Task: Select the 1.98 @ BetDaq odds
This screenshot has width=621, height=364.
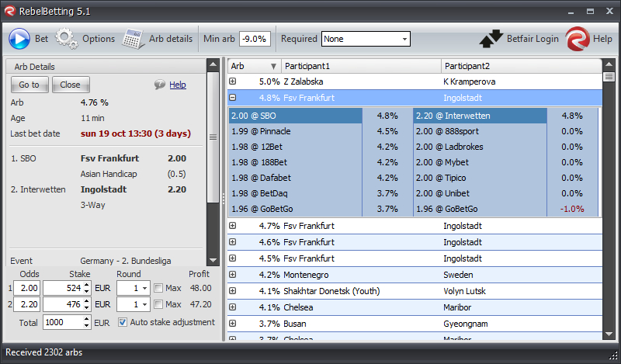Action: click(x=296, y=193)
